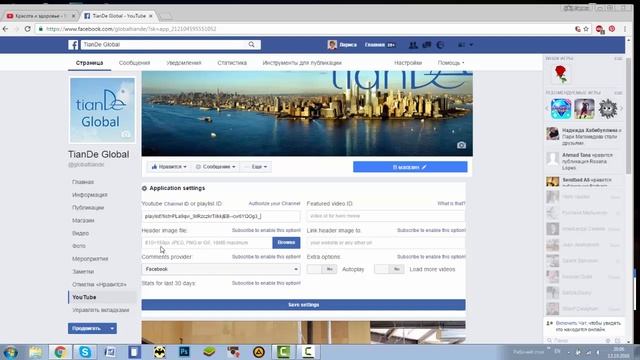The image size is (640, 360).
Task: Open File Explorer in taskbar
Action: 36,352
